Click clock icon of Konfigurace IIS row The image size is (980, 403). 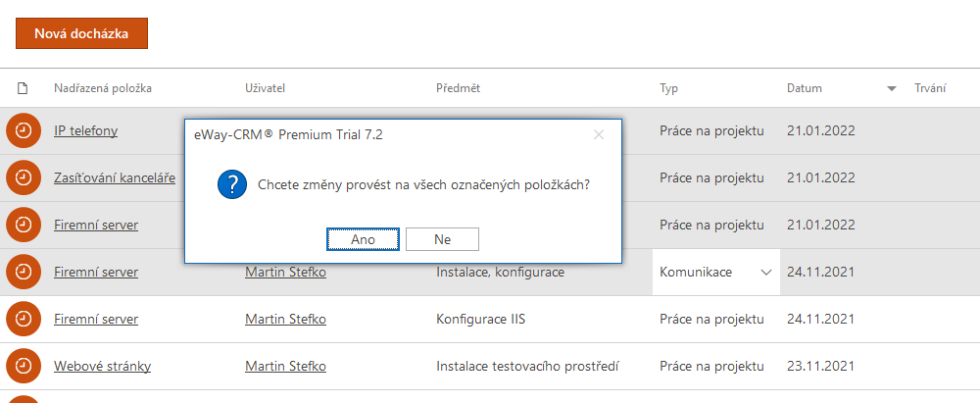coord(24,319)
